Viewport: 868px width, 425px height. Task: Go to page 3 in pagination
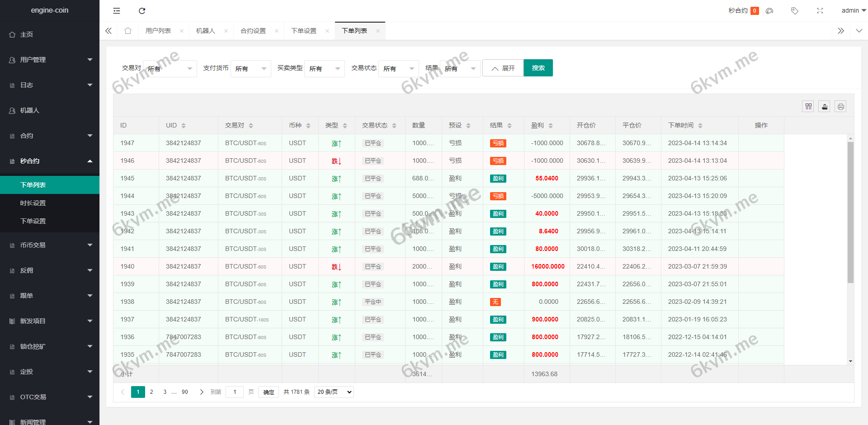[165, 392]
